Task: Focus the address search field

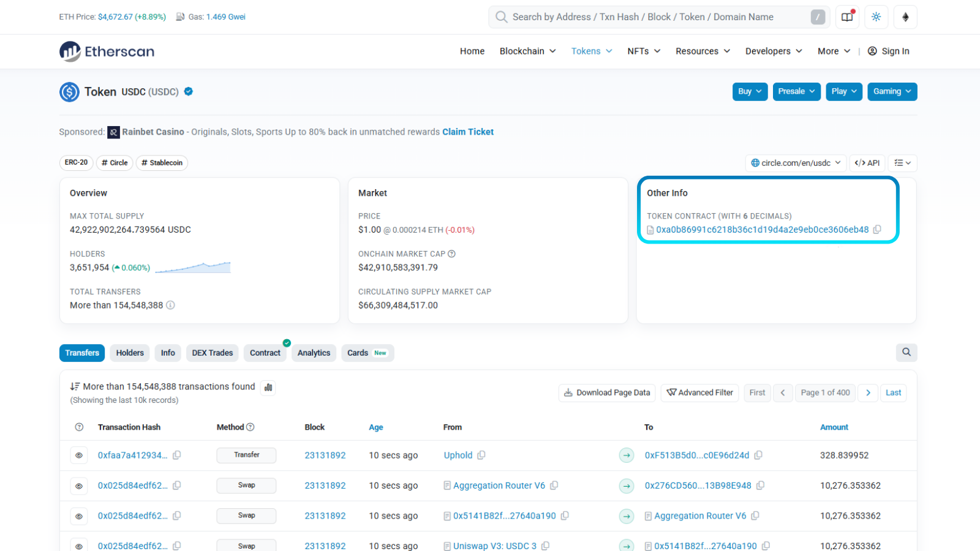Action: (x=659, y=17)
